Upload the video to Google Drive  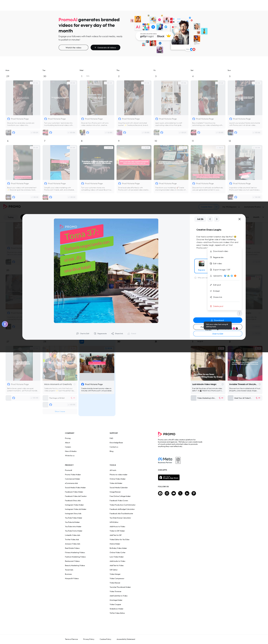point(228,276)
